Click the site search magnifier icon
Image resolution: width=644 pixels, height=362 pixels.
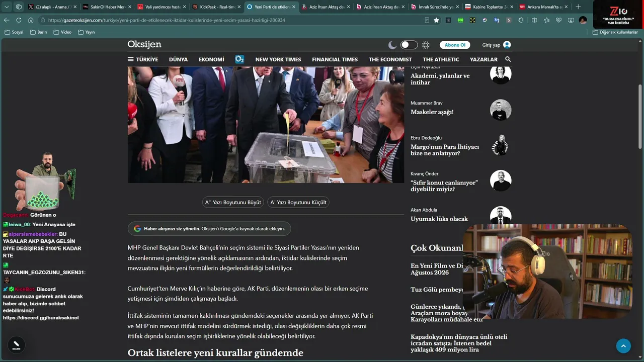tap(508, 59)
